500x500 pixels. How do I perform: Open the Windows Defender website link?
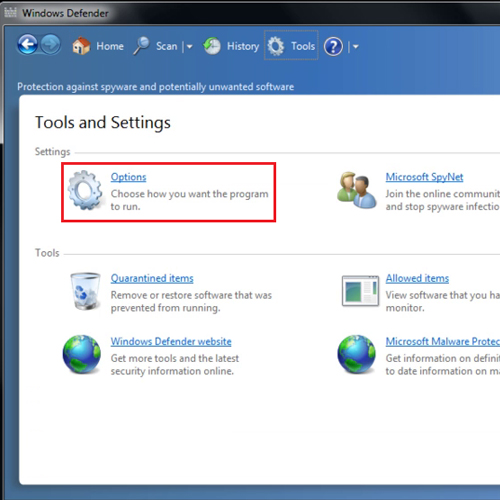171,342
